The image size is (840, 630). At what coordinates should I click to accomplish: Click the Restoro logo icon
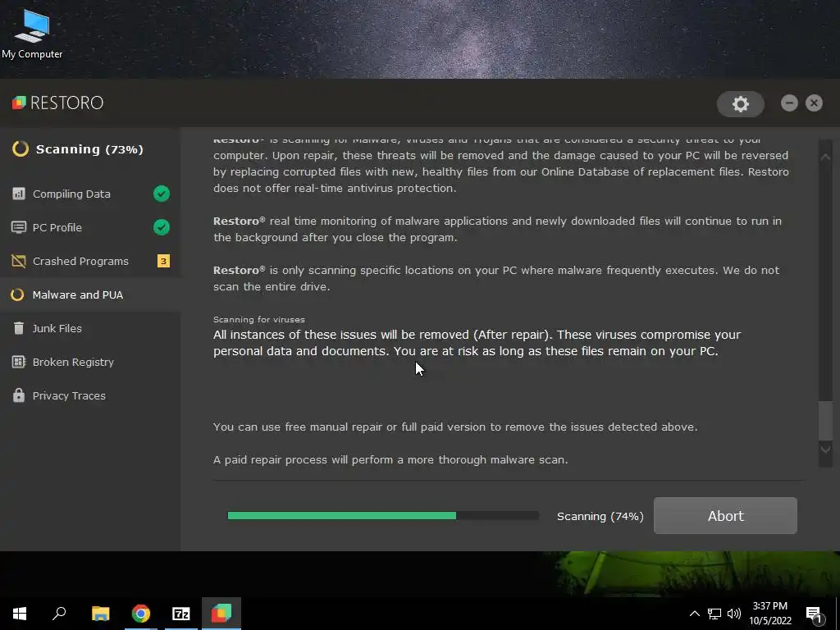(x=19, y=103)
